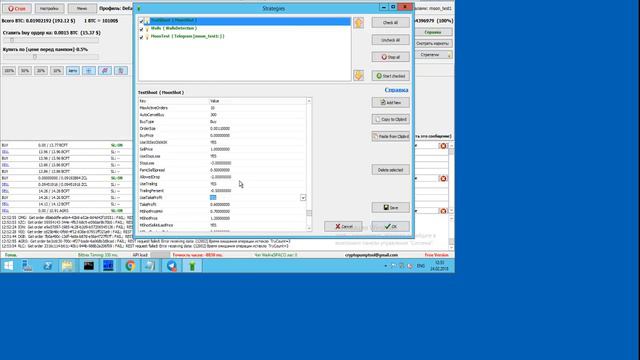Click the Check all button
Image resolution: width=640 pixels, height=360 pixels.
click(390, 22)
